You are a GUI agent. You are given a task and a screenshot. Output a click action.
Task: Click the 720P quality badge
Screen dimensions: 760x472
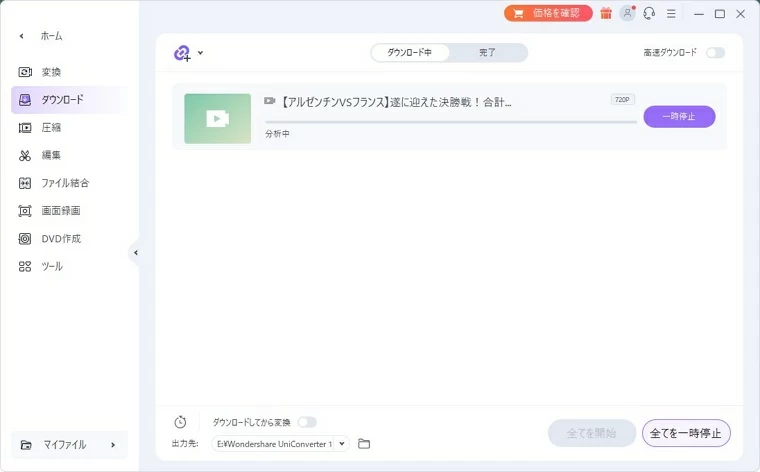tap(622, 100)
